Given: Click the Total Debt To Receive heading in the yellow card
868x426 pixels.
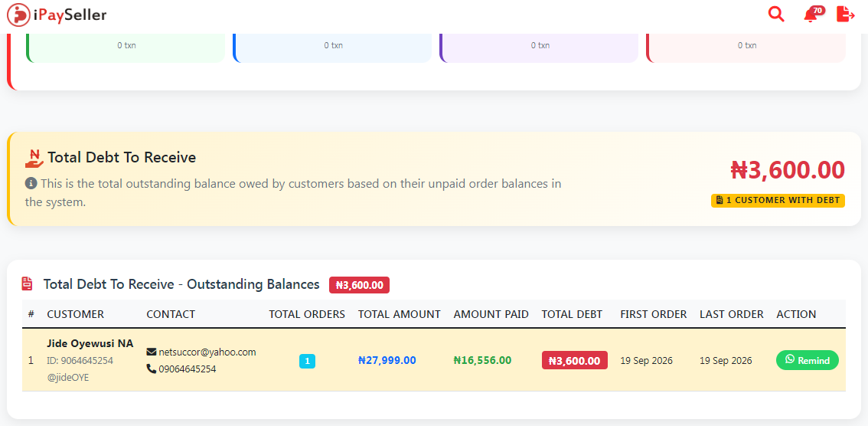Looking at the screenshot, I should tap(122, 158).
